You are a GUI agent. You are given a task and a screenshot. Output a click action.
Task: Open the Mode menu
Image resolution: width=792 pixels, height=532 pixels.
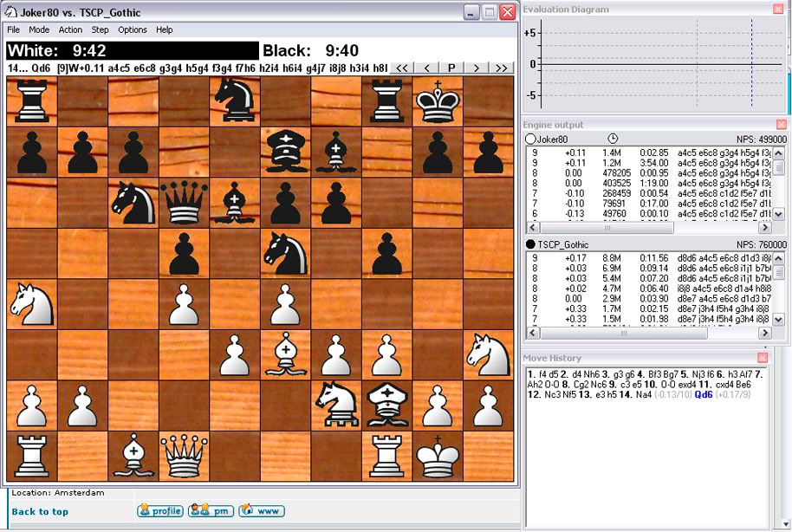tap(39, 29)
